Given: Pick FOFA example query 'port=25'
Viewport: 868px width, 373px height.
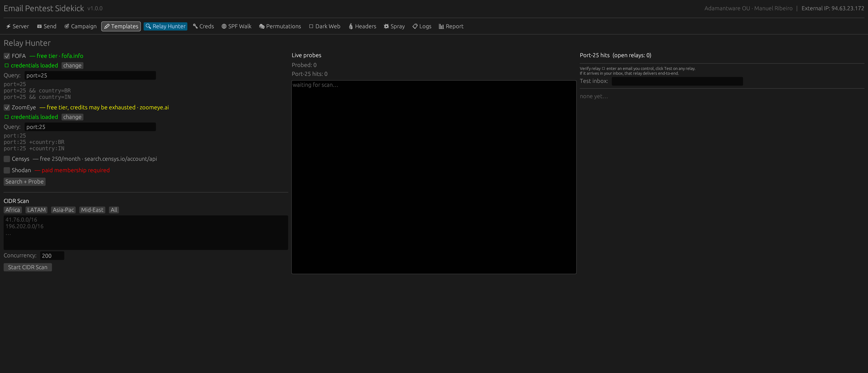Looking at the screenshot, I should coord(15,84).
